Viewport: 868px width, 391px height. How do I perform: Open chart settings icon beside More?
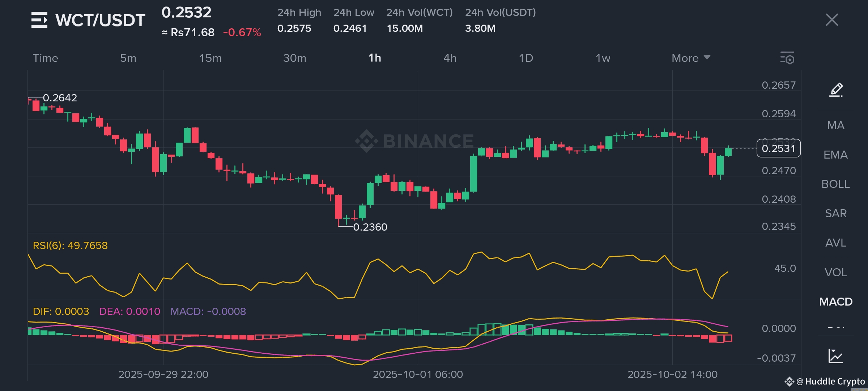click(787, 58)
